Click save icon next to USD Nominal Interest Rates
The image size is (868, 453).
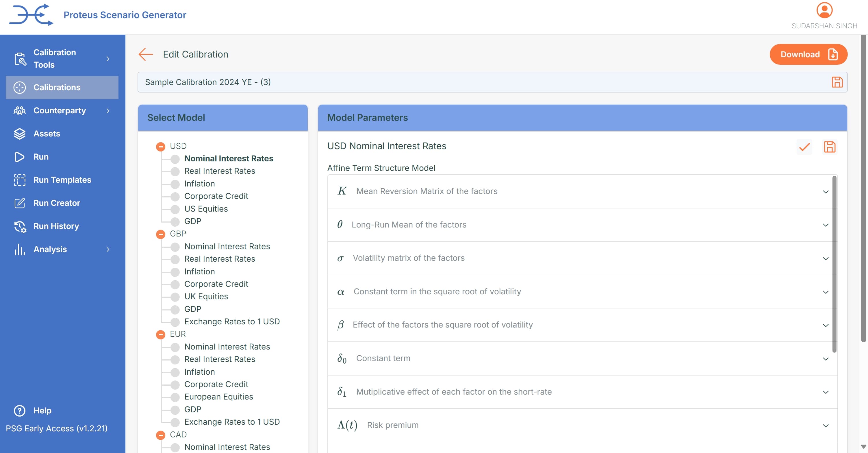[x=830, y=147]
